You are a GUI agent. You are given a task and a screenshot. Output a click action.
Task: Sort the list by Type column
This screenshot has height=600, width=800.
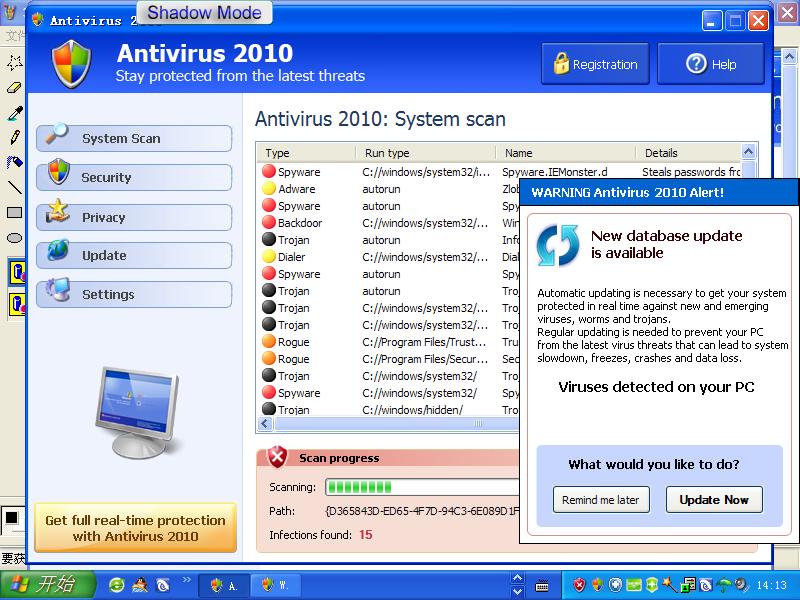pos(306,153)
